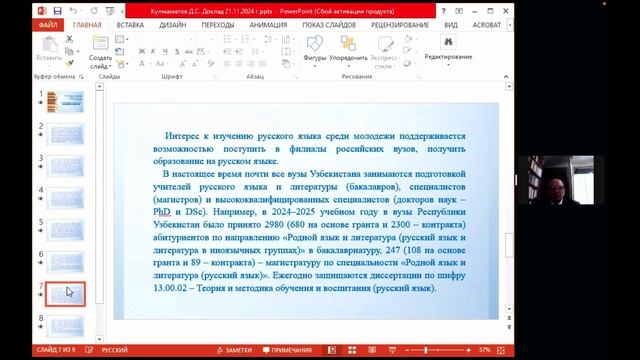Image resolution: width=640 pixels, height=360 pixels.
Task: Toggle text shadow (S) formatting
Action: coord(177,51)
